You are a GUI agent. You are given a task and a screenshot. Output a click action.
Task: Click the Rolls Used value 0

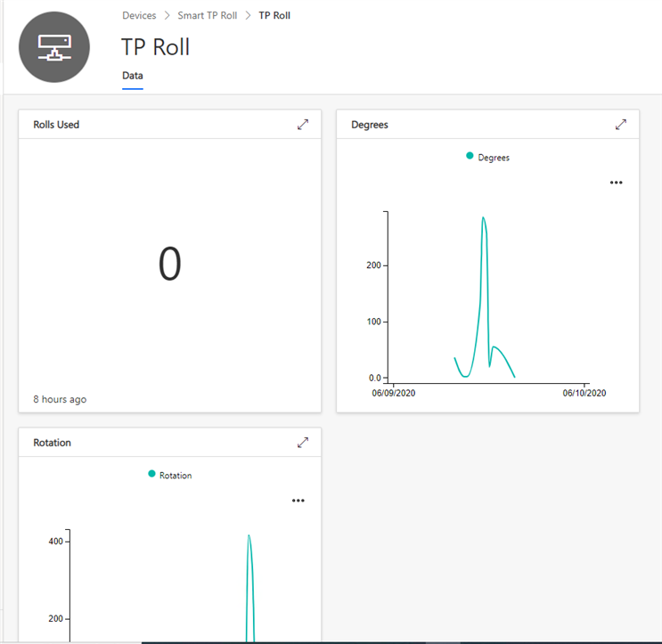point(169,264)
